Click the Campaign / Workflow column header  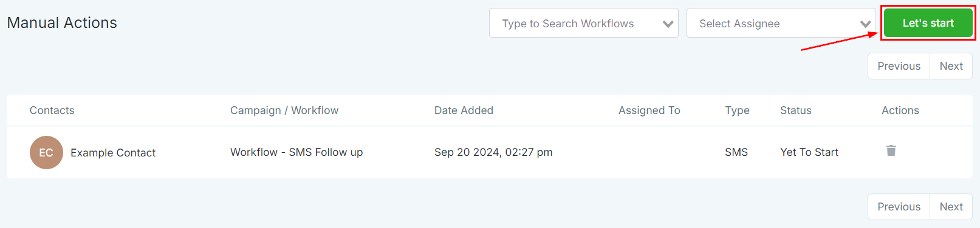(284, 110)
